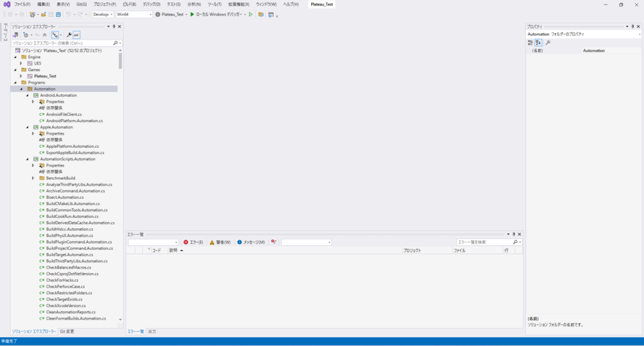Click the Solution Explorer vertical scrollbar
This screenshot has height=346, width=644.
120,60
